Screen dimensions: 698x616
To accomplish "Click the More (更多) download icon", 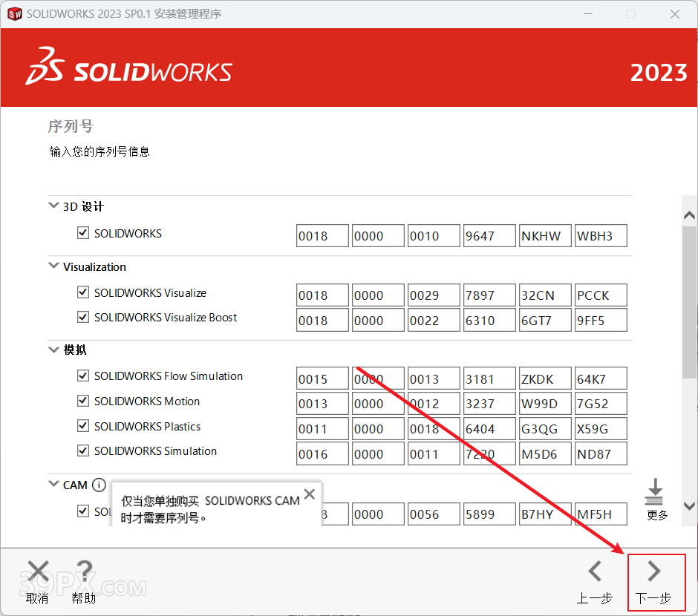I will (654, 491).
